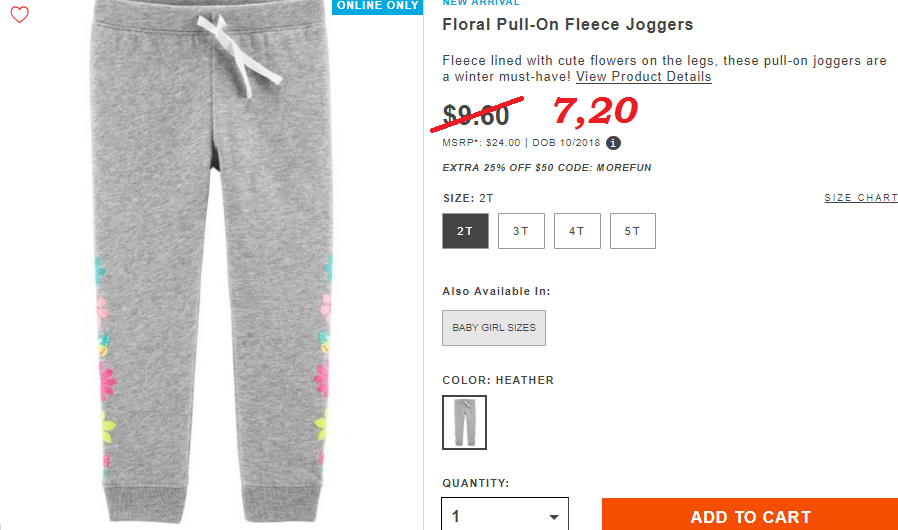The image size is (898, 530).
Task: Click the Floral Pull-On Fleece Joggers title
Action: [568, 25]
